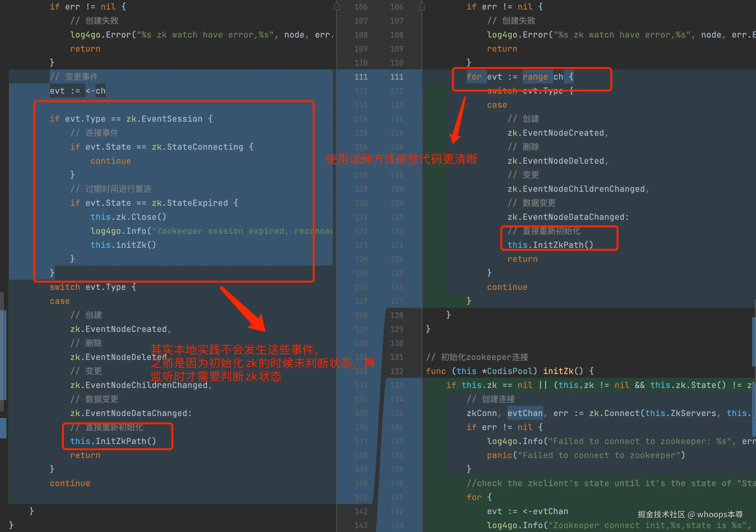Click the this.zk.Close() call
This screenshot has width=756, height=532.
[128, 217]
